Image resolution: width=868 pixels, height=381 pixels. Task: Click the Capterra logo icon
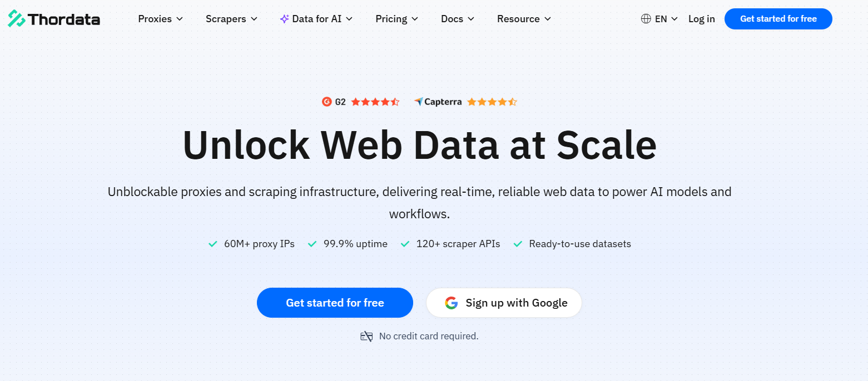(418, 102)
